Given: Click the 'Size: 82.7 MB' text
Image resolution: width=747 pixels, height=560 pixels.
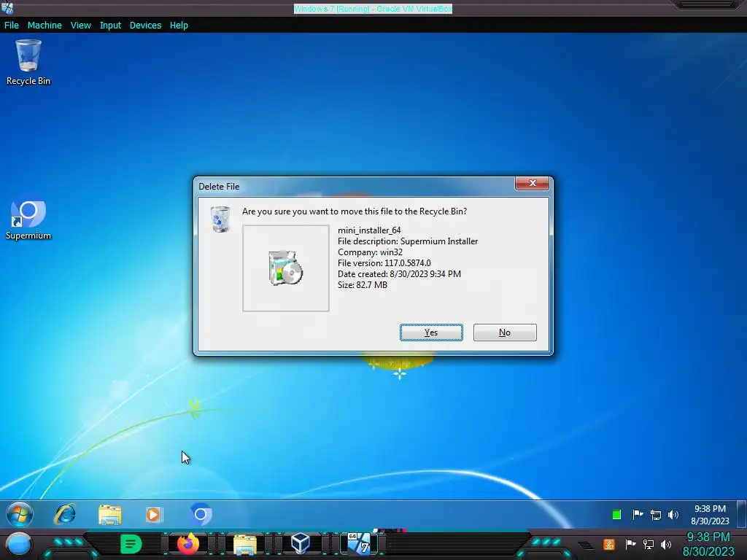Looking at the screenshot, I should 363,285.
